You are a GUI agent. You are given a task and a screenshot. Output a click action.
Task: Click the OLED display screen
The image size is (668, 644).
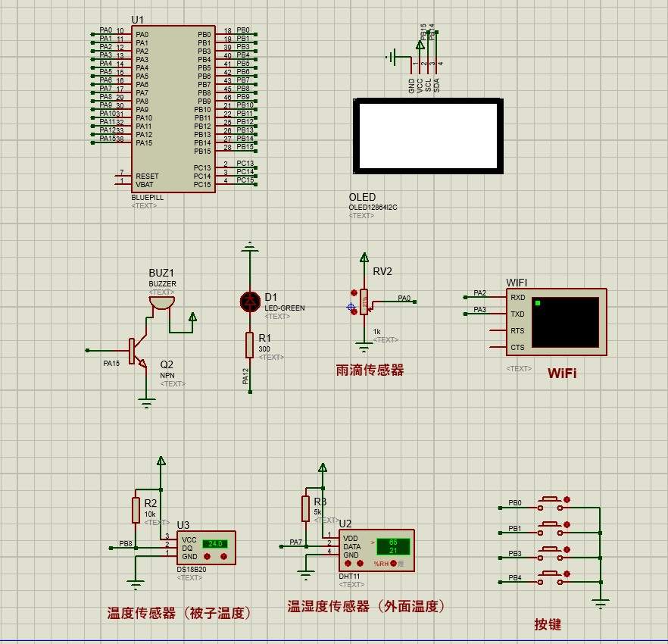[x=428, y=136]
